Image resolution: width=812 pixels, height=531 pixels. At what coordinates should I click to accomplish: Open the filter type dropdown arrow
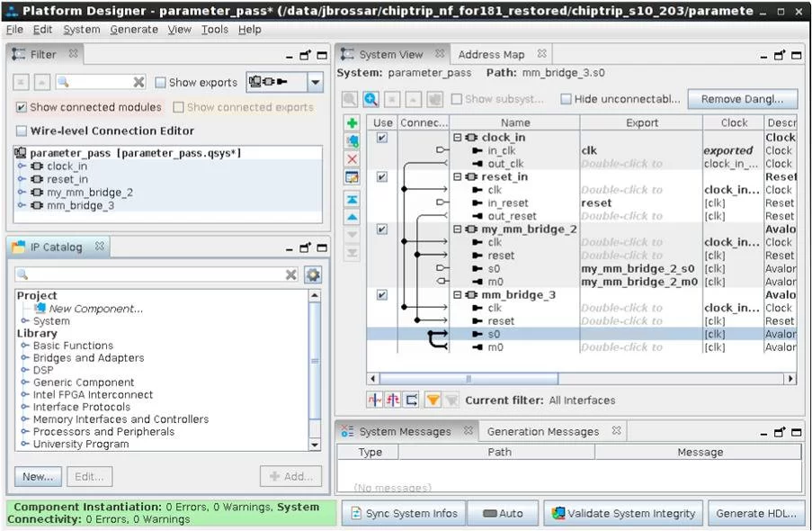tap(315, 83)
